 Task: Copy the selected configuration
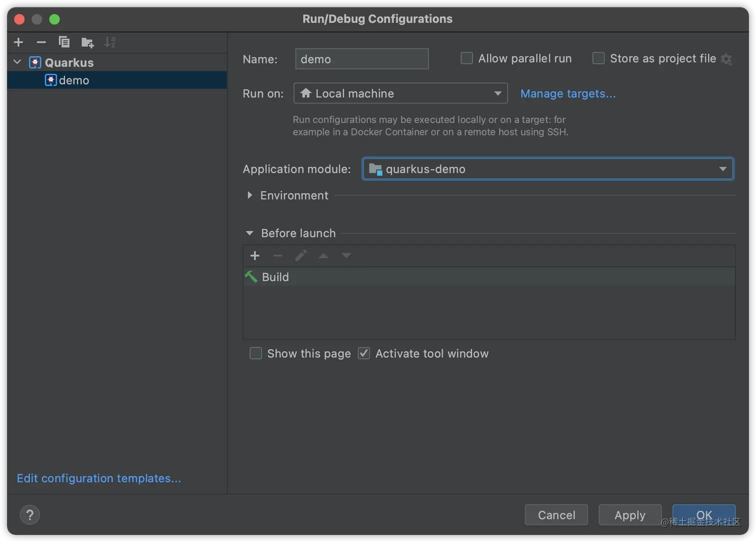point(64,42)
